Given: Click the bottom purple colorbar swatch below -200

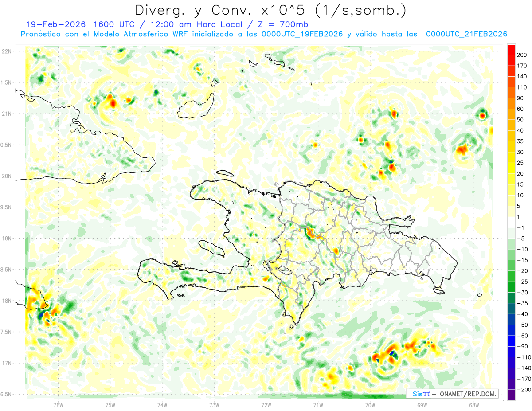Looking at the screenshot, I should (x=511, y=395).
